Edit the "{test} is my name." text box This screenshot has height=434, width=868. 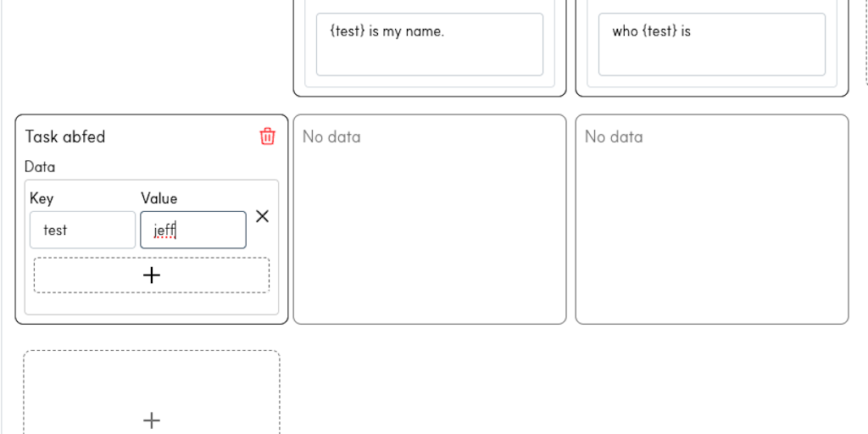tap(430, 45)
